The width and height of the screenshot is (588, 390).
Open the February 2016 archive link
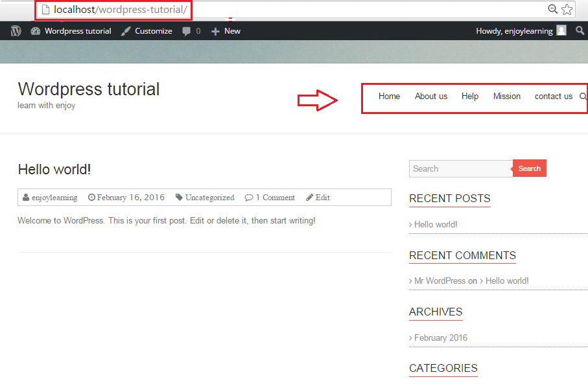441,338
